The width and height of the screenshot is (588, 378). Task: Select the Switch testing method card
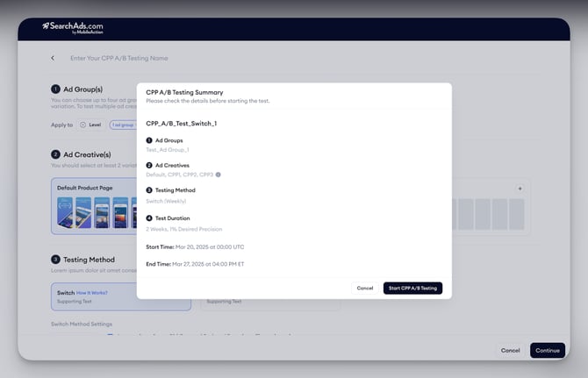pyautogui.click(x=121, y=296)
